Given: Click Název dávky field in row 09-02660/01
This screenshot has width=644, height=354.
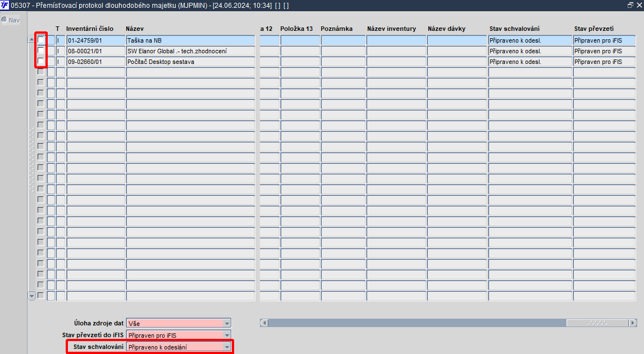Looking at the screenshot, I should [456, 62].
